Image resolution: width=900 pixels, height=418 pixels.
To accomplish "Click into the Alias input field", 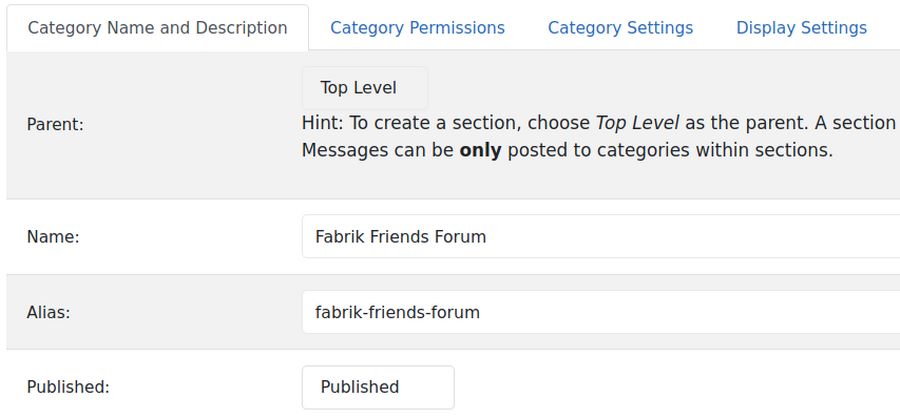I will point(600,312).
